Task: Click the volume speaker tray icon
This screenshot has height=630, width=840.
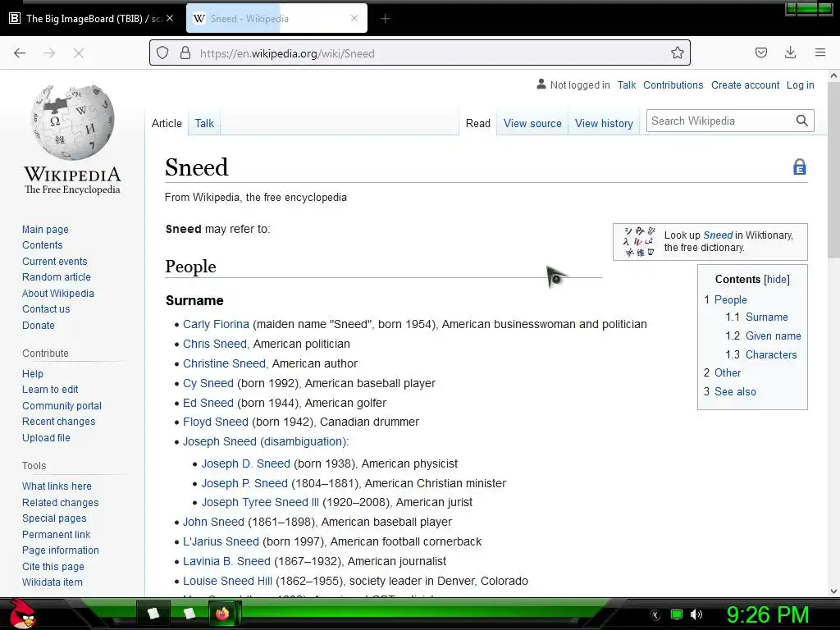Action: (696, 614)
